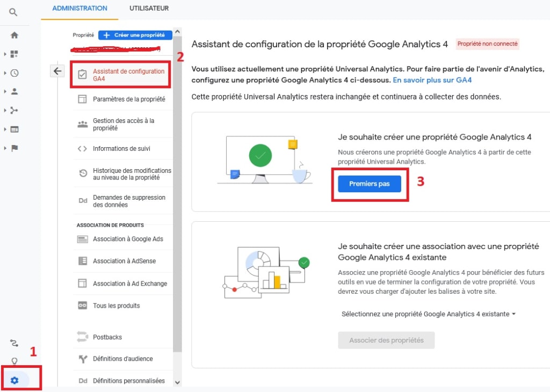The width and height of the screenshot is (550, 392).
Task: Expand the Realtime section arrow
Action: [5, 73]
